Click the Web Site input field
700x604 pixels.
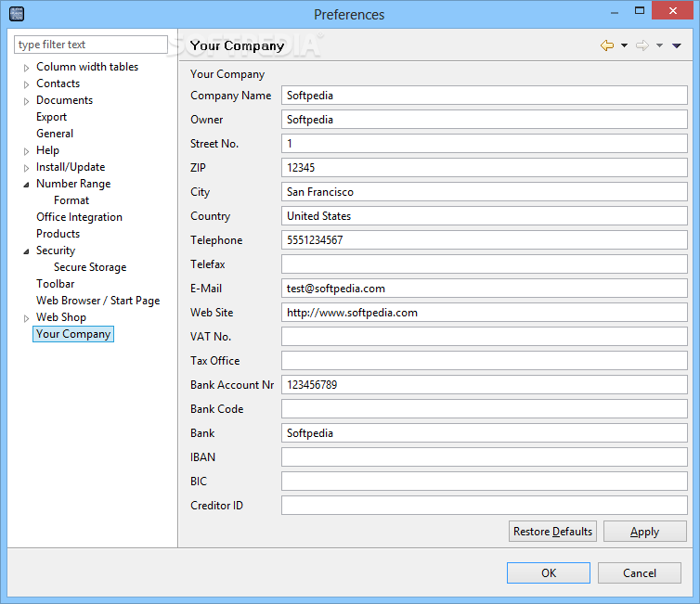click(x=485, y=313)
